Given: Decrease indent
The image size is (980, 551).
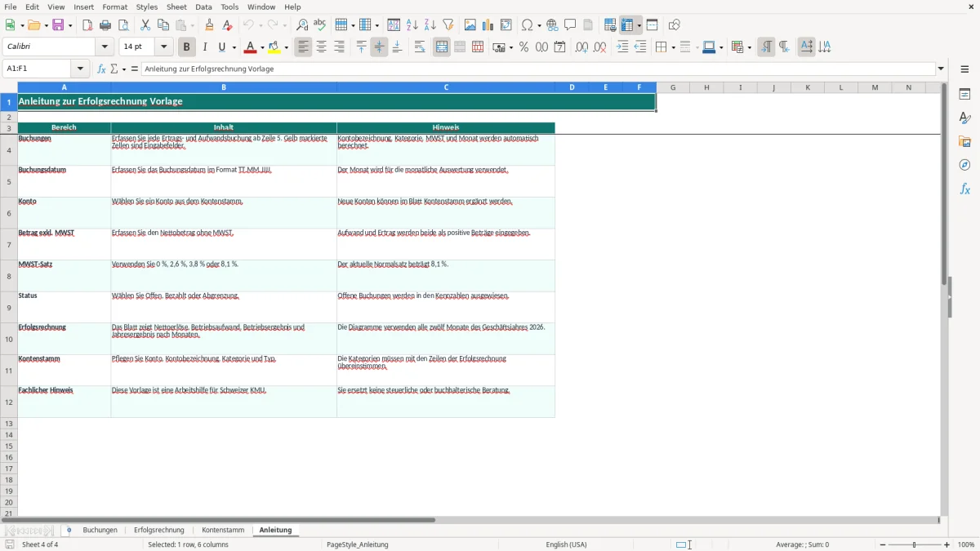Looking at the screenshot, I should [x=640, y=47].
